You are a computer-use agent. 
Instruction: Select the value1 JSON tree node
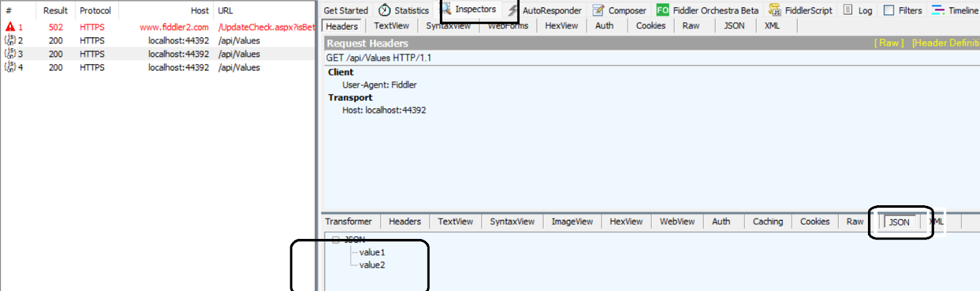click(372, 252)
